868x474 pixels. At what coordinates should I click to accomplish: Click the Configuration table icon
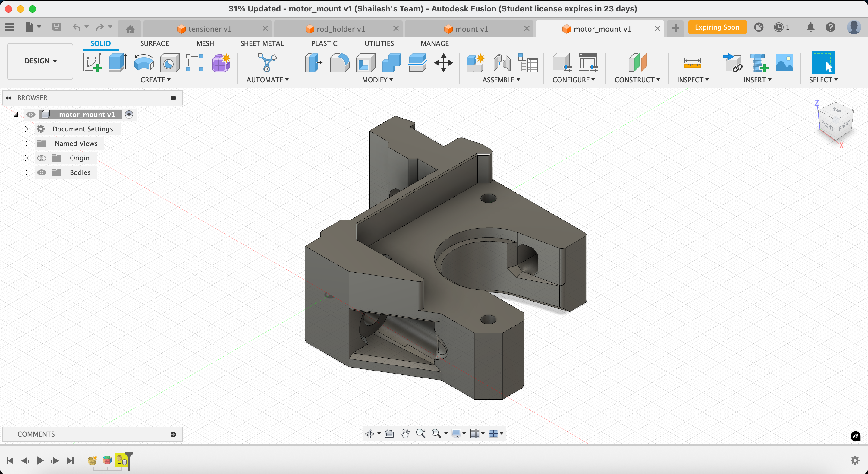(x=588, y=62)
